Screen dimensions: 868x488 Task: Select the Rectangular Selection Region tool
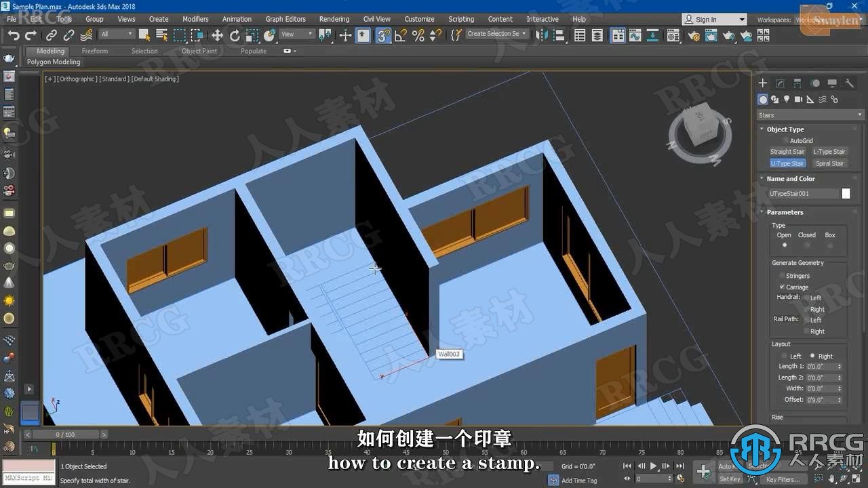click(x=179, y=35)
